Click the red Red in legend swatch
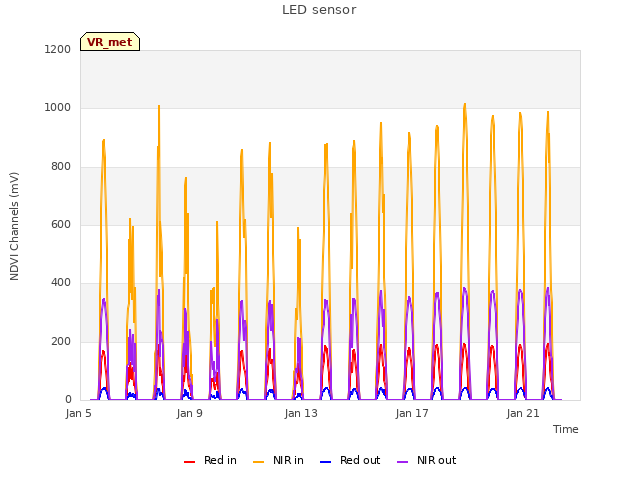The height and width of the screenshot is (480, 640). pos(189,462)
